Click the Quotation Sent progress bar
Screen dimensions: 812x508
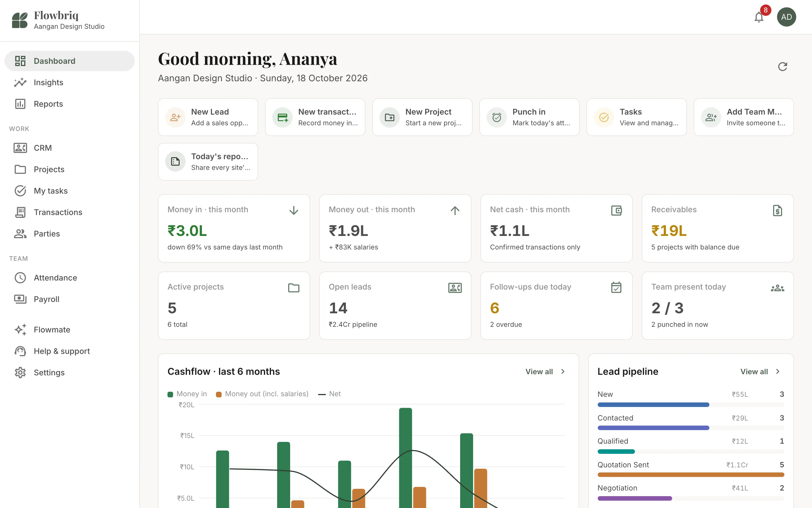coord(690,475)
